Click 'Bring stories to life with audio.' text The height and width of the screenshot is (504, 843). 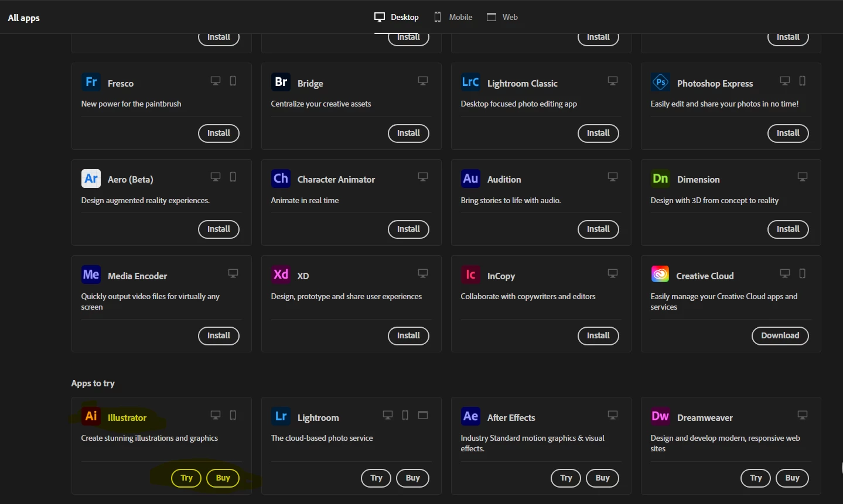pyautogui.click(x=511, y=201)
